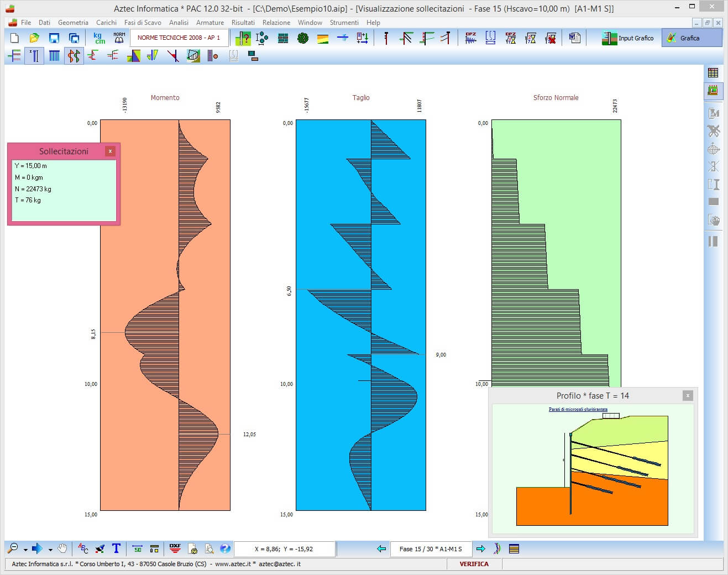Click the brick wall materials icon
The width and height of the screenshot is (728, 575).
pos(283,38)
